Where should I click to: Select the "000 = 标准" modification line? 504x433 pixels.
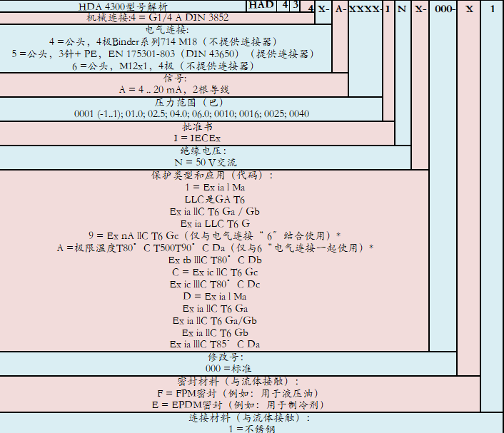coord(228,369)
